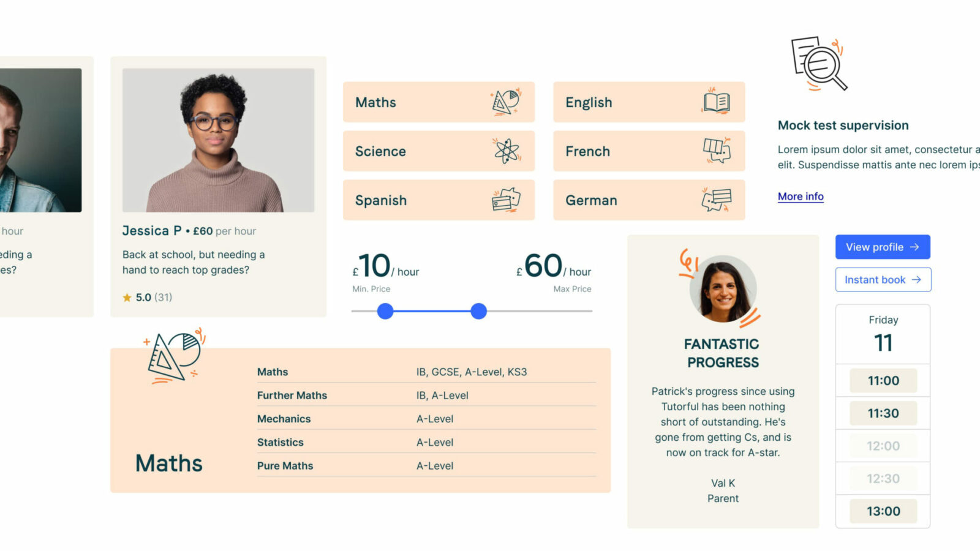Click the star rating icon on Jessica's card
The height and width of the screenshot is (551, 980).
click(x=126, y=298)
